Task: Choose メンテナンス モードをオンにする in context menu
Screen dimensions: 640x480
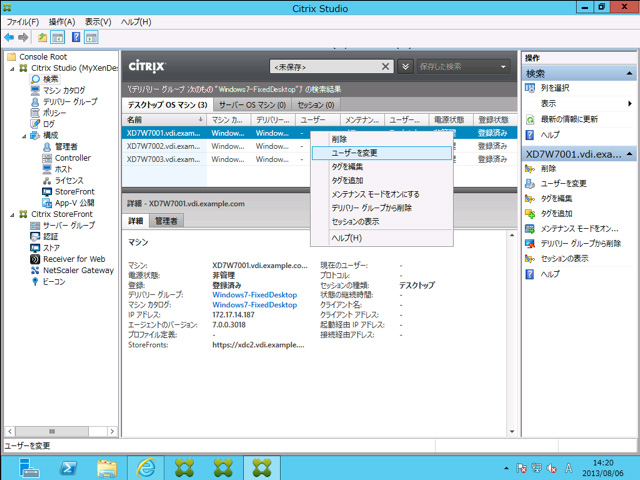Action: 382,194
